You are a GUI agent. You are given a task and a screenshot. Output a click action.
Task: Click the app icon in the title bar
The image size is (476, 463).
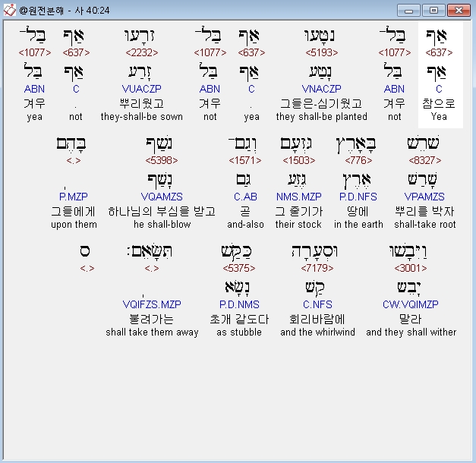pyautogui.click(x=9, y=11)
